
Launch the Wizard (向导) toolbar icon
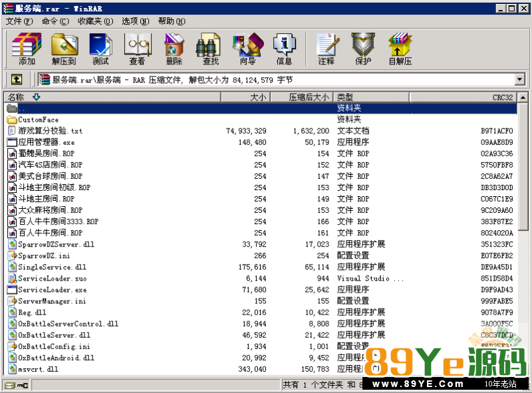click(x=247, y=49)
